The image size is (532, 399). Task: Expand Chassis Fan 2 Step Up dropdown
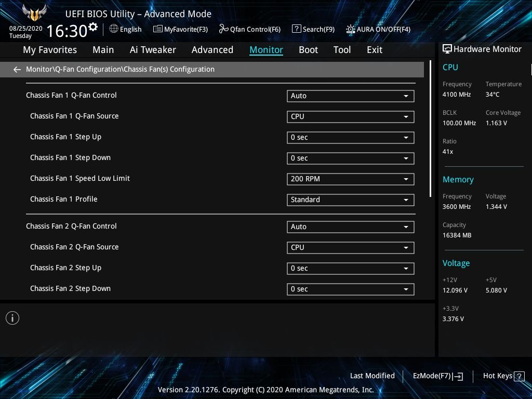point(350,269)
